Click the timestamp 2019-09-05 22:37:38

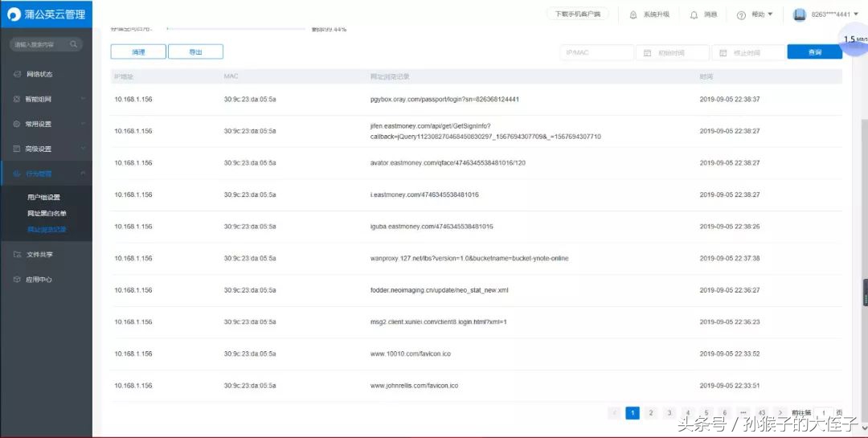[x=730, y=259]
